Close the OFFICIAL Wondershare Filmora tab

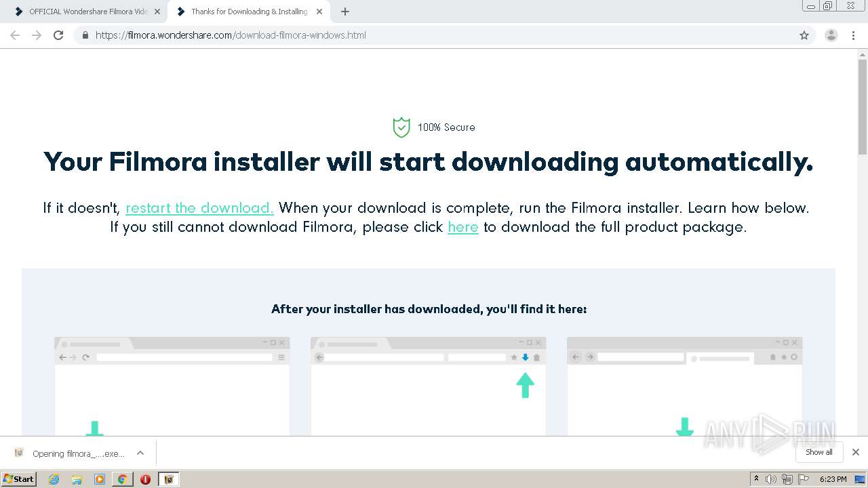point(157,12)
